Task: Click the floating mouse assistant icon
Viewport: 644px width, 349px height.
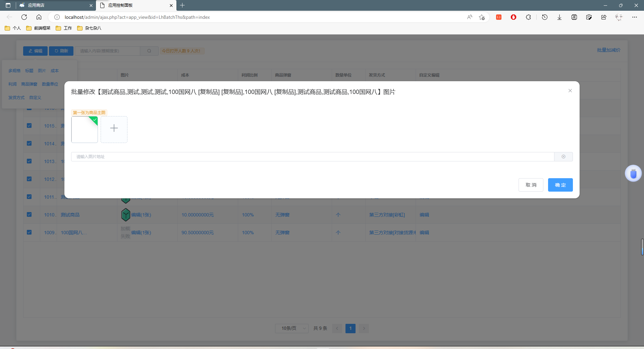Action: pos(633,173)
